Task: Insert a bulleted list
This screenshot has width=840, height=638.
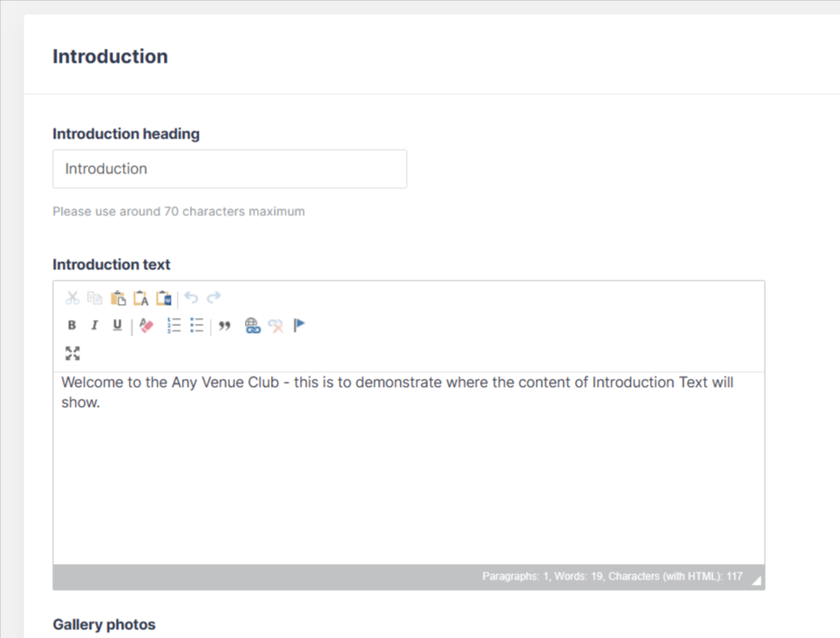Action: tap(197, 326)
